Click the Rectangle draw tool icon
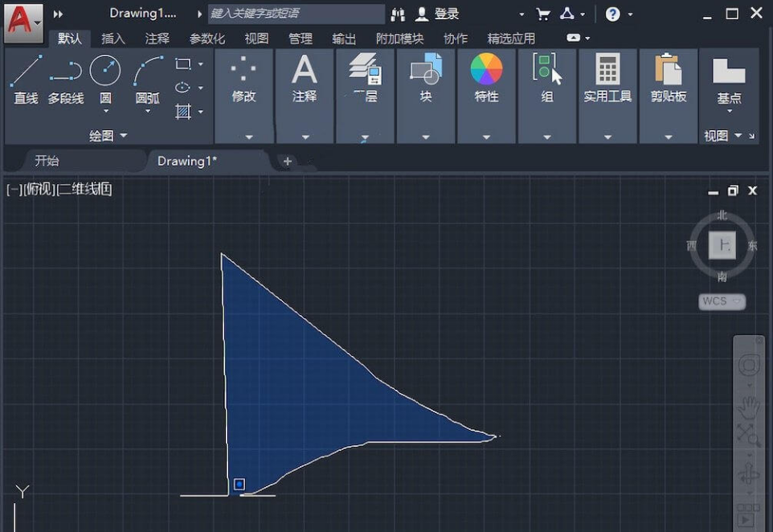The width and height of the screenshot is (773, 532). 184,63
